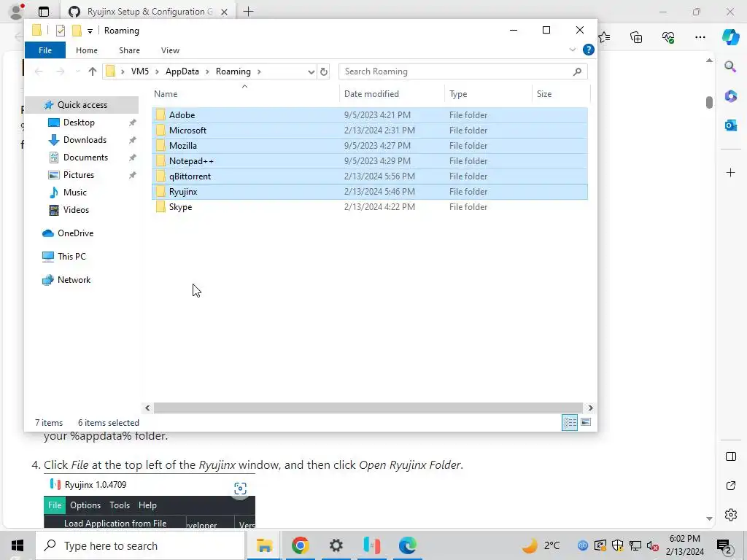Select the Skype folder
Viewport: 747px width, 560px height.
[x=370, y=206]
